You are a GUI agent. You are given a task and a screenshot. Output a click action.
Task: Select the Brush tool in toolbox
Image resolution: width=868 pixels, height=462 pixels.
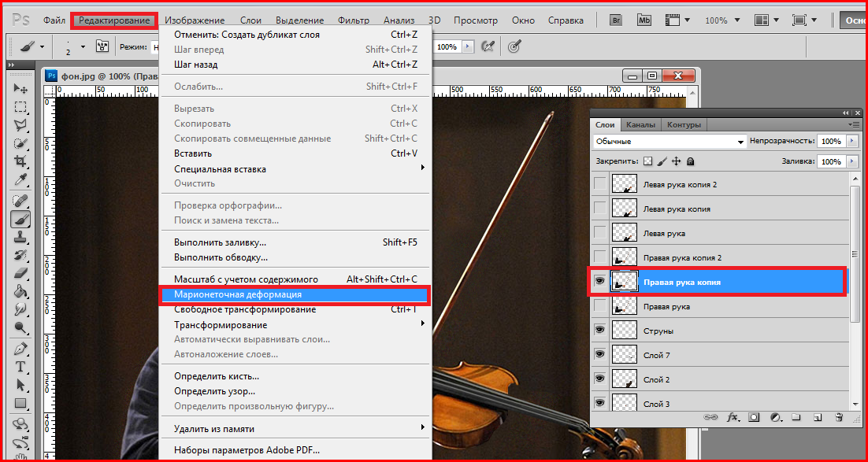(20, 219)
